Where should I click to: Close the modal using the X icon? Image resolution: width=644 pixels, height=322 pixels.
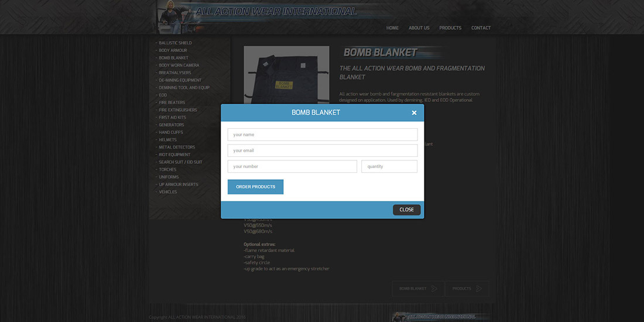(x=414, y=112)
